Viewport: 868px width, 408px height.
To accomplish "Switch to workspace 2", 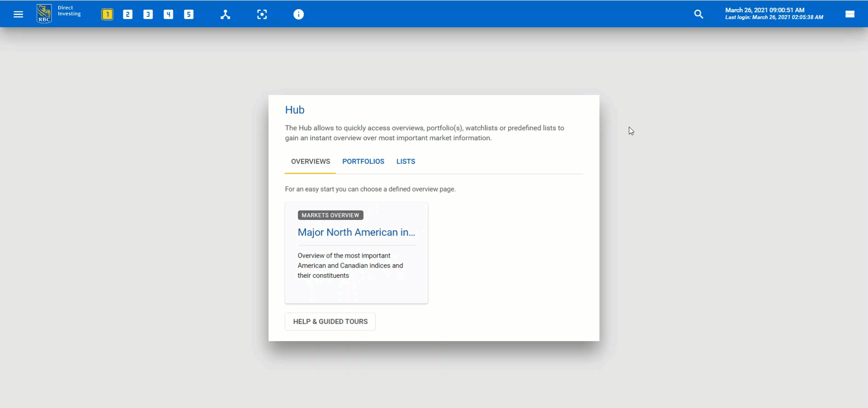I will 128,15.
